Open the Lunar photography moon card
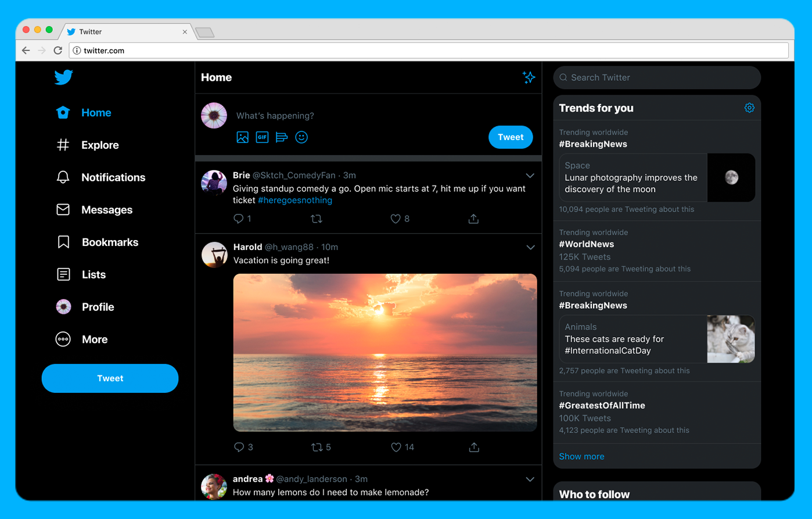 point(657,178)
